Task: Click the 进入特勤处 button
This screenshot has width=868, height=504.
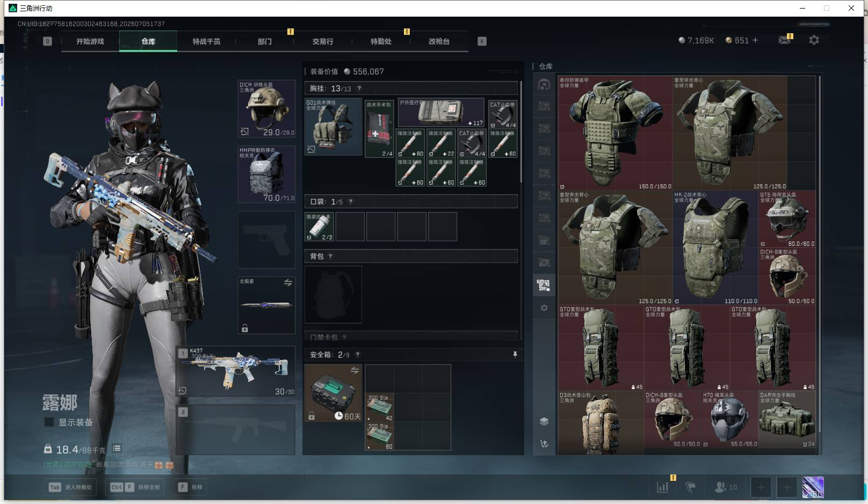Action: [x=71, y=487]
